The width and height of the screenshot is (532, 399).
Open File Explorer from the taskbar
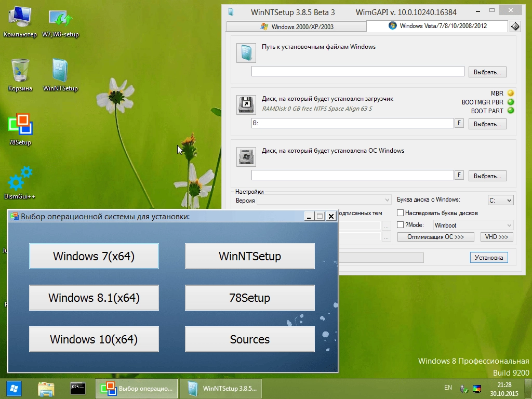[x=46, y=389]
